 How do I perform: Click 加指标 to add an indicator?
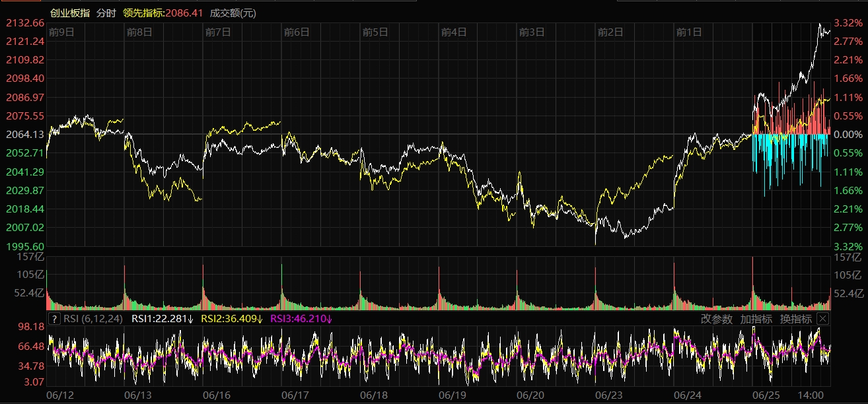pos(756,319)
